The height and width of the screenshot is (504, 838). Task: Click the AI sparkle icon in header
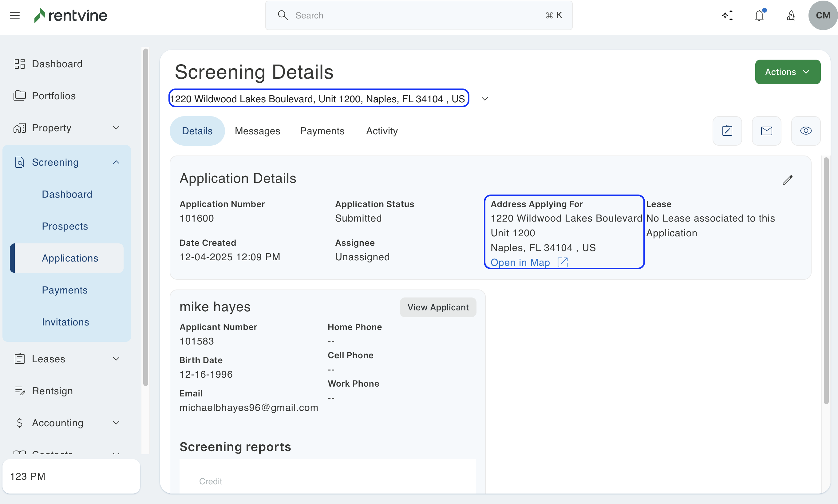[x=727, y=15]
